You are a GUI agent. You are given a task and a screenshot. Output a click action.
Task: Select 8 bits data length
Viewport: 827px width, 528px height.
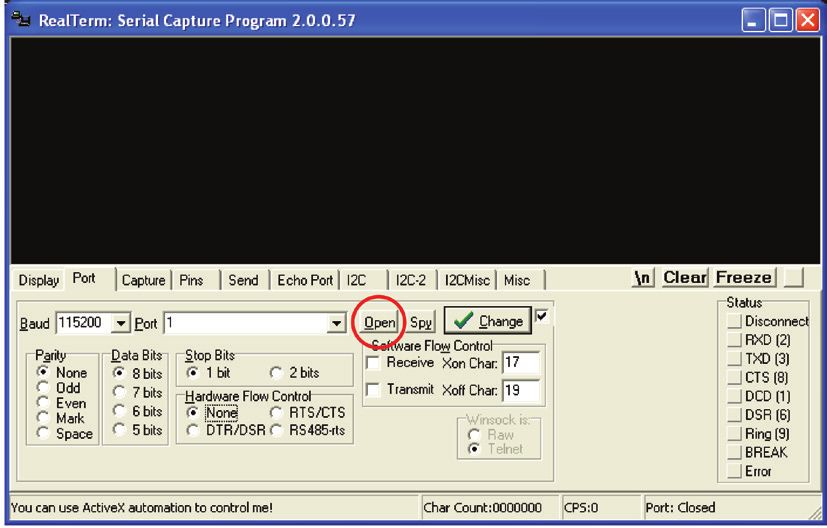pyautogui.click(x=138, y=373)
